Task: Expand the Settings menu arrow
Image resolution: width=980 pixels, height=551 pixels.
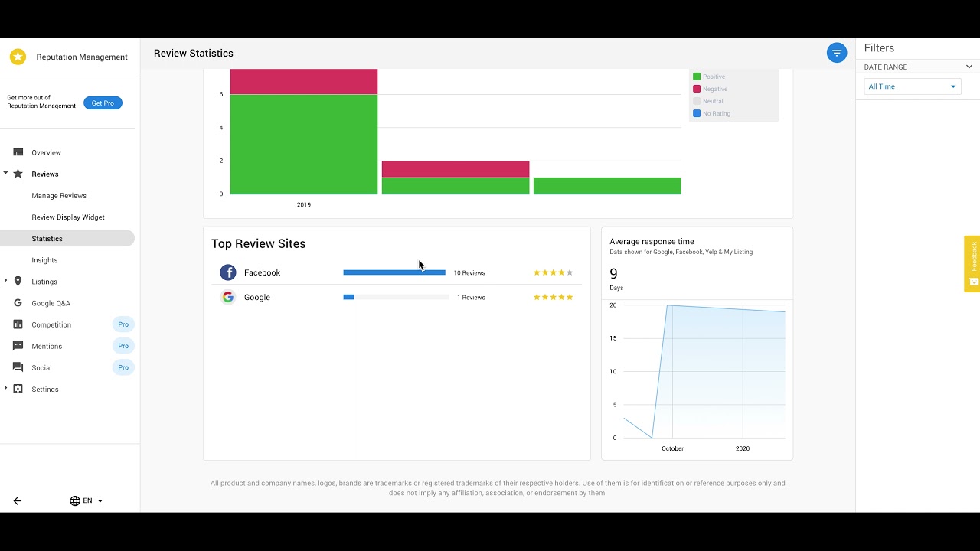Action: coord(5,389)
